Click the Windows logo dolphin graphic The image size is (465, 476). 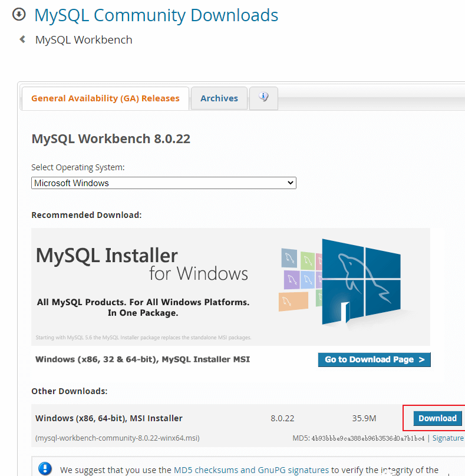pyautogui.click(x=361, y=282)
